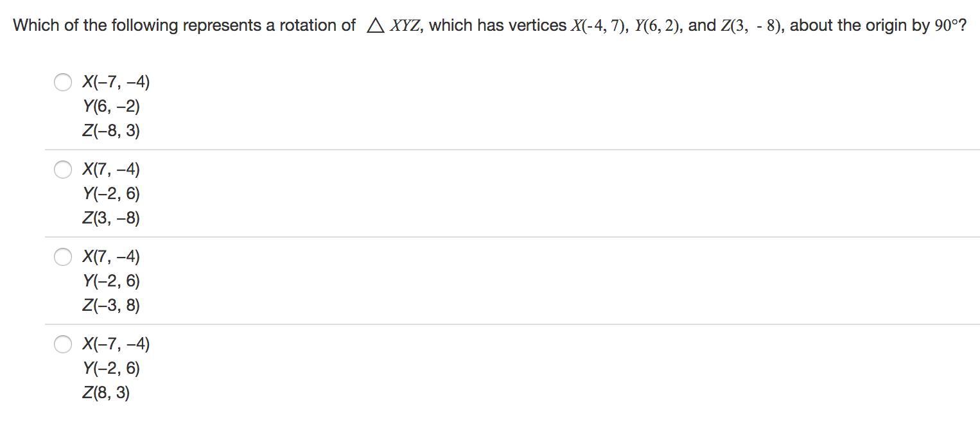980x429 pixels.
Task: Click the answer line Z(3, −8) in second option
Action: point(110,218)
